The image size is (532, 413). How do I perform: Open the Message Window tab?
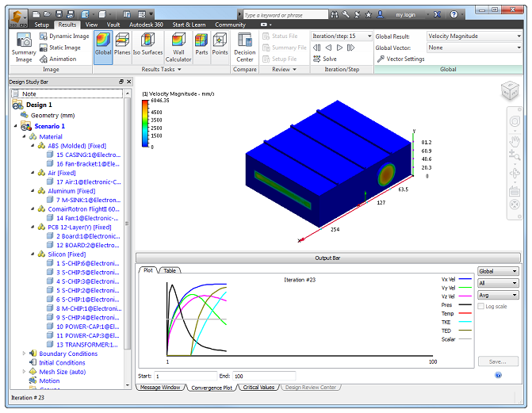[x=160, y=387]
